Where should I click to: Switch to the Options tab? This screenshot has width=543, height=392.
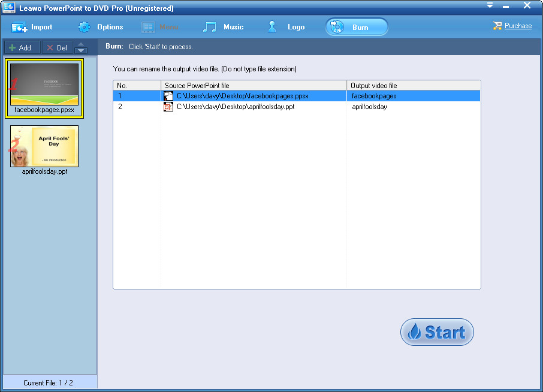(x=101, y=27)
